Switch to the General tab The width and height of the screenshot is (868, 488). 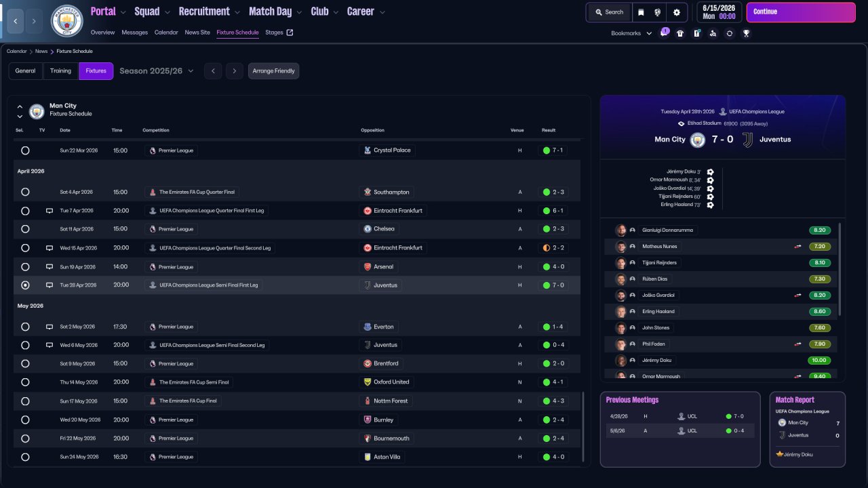25,71
